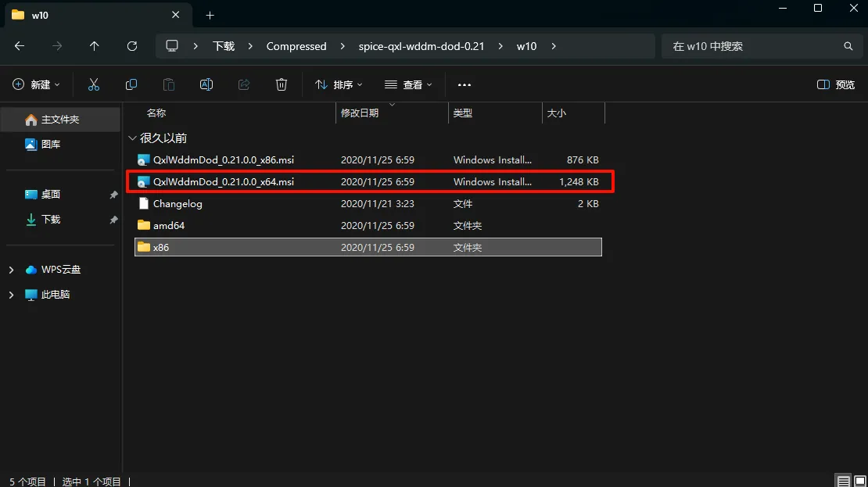Select the amd64 folder
Viewport: 868px width, 487px height.
click(x=368, y=225)
